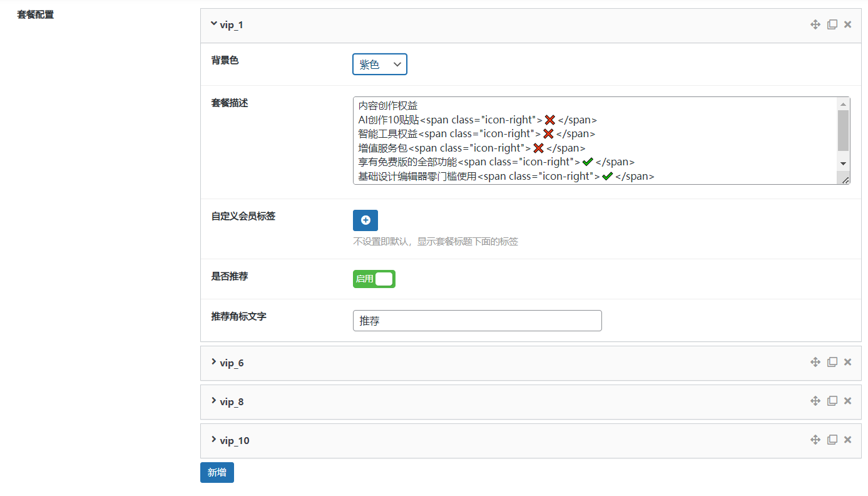This screenshot has height=496, width=868.
Task: Clone the vip_8 package item
Action: [832, 401]
